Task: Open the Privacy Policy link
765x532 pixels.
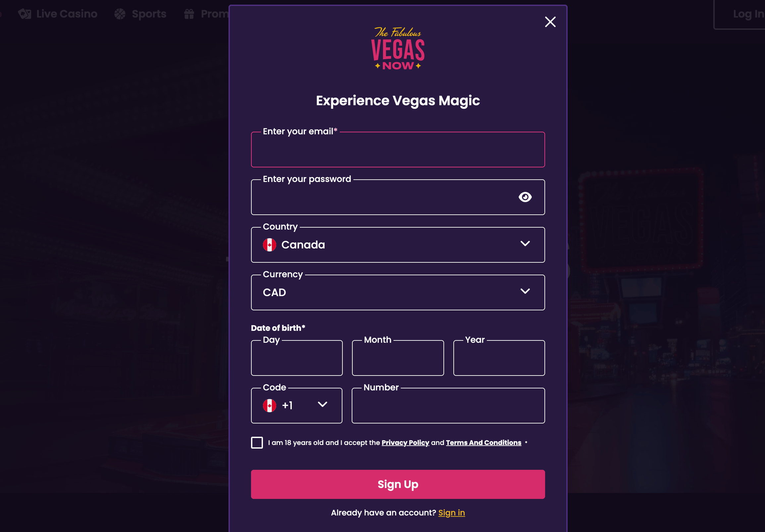Action: point(405,442)
